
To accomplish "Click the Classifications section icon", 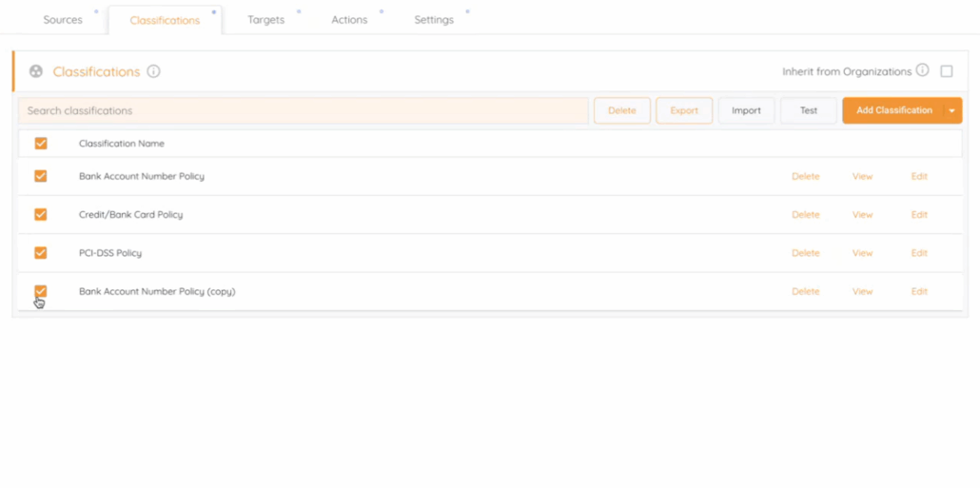I will coord(36,71).
